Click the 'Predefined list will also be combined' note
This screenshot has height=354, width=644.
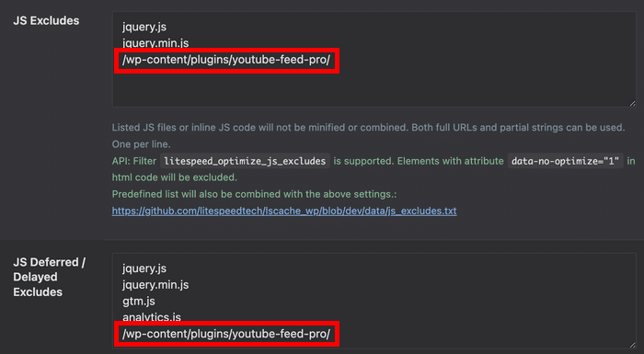coord(254,194)
